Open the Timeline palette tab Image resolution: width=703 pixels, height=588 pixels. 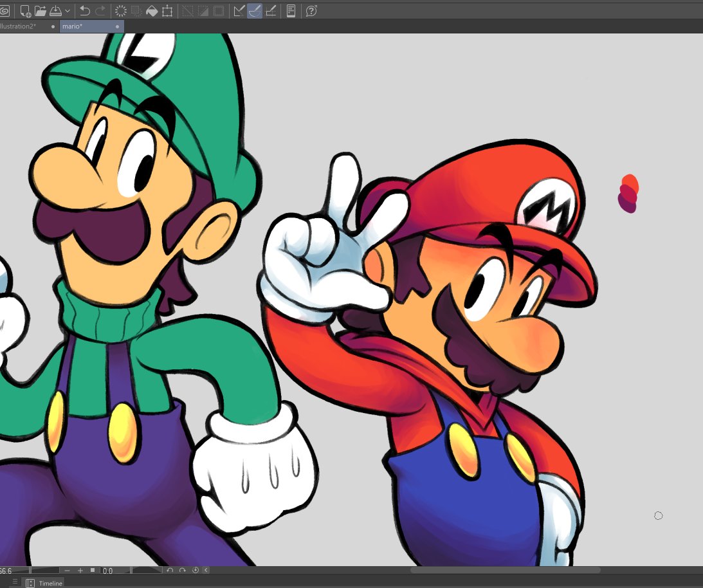click(44, 583)
